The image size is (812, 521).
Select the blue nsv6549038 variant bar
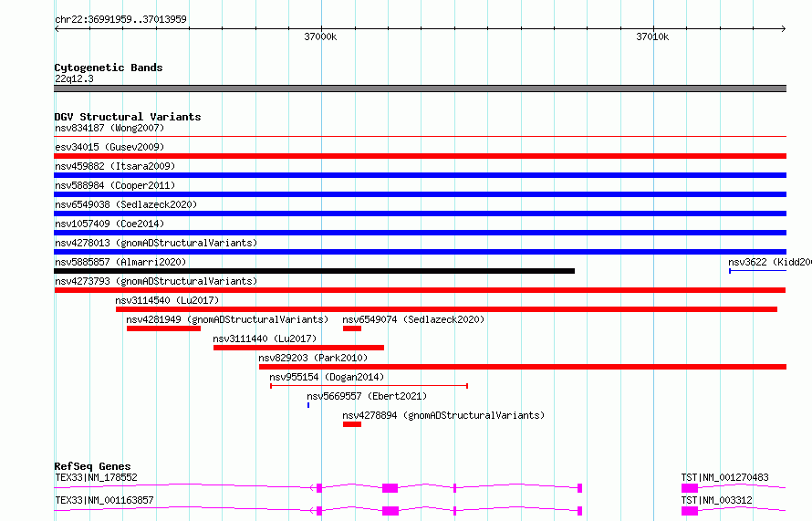(x=420, y=214)
